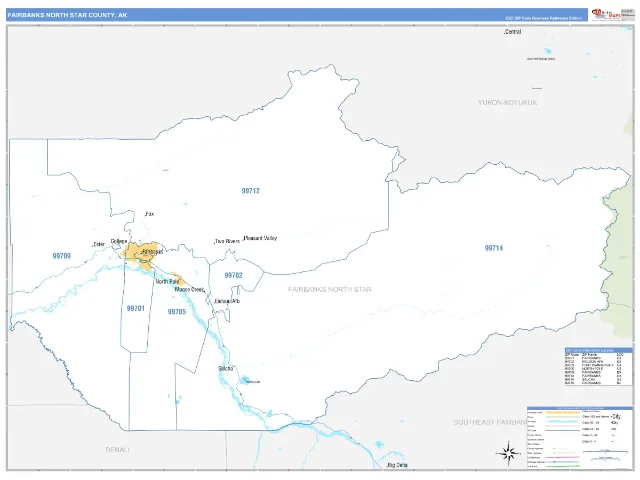This screenshot has height=480, width=640.
Task: Select ZIP code label 99705
Action: (x=177, y=311)
